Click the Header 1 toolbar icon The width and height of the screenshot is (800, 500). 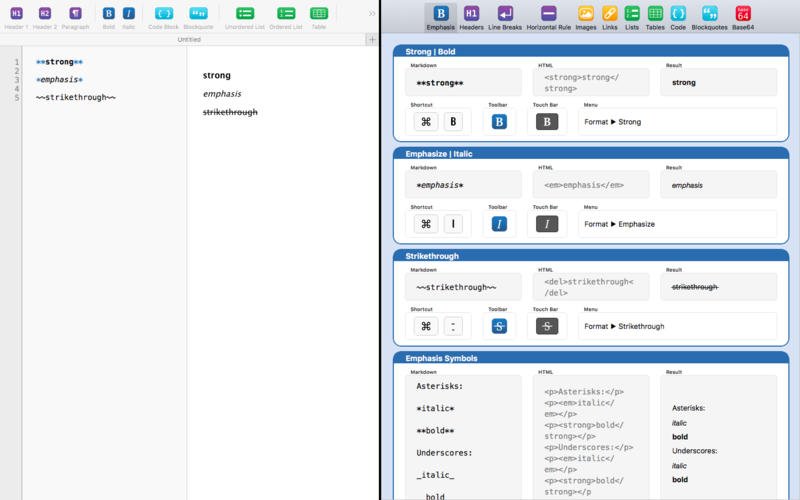[16, 14]
